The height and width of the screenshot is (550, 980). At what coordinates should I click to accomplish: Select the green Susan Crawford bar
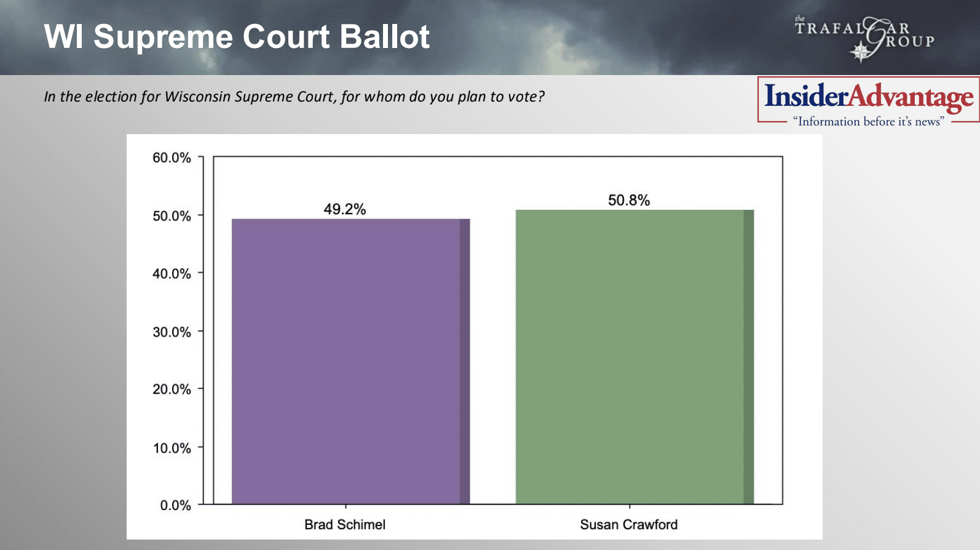point(630,357)
